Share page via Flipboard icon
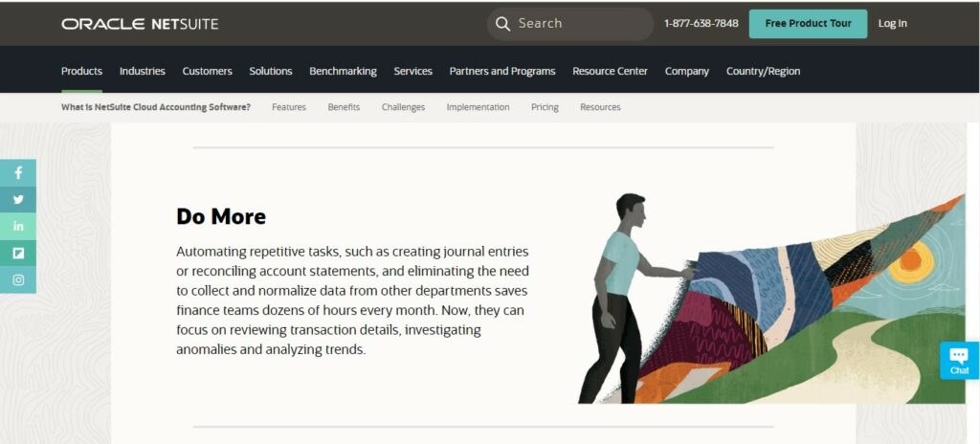 coord(18,254)
